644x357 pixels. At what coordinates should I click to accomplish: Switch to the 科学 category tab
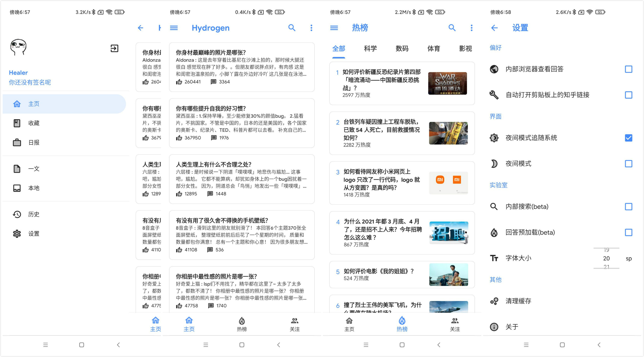point(370,48)
